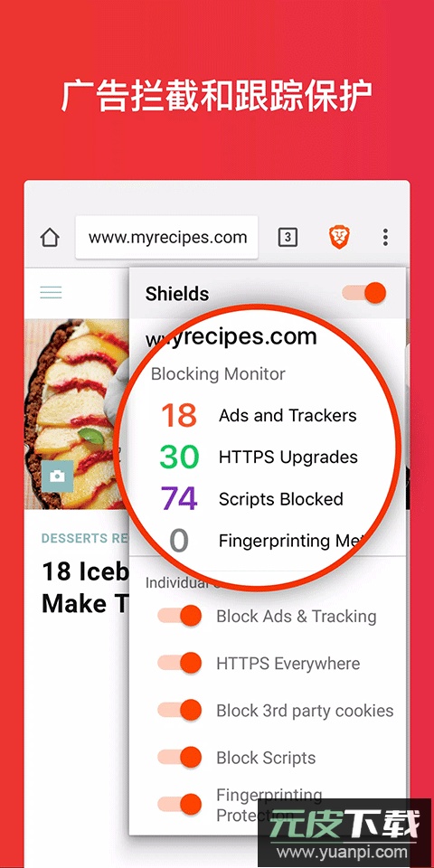Screen dimensions: 434x868
Task: Select the DESSERTS RE… category link
Action: click(x=85, y=538)
